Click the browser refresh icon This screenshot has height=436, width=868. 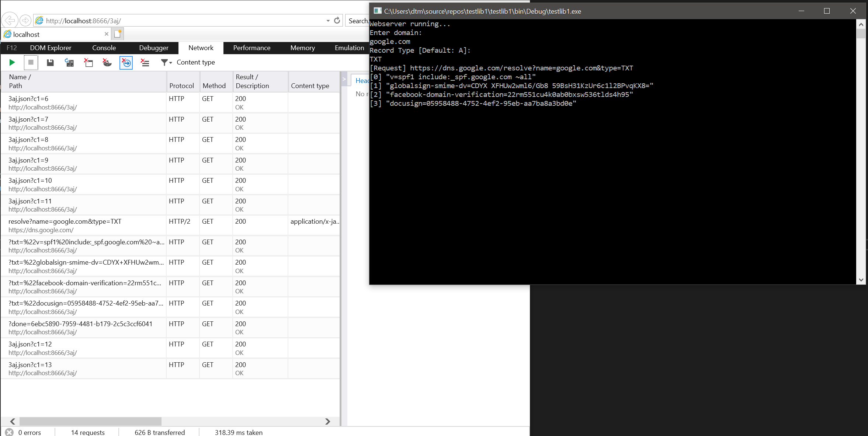337,21
